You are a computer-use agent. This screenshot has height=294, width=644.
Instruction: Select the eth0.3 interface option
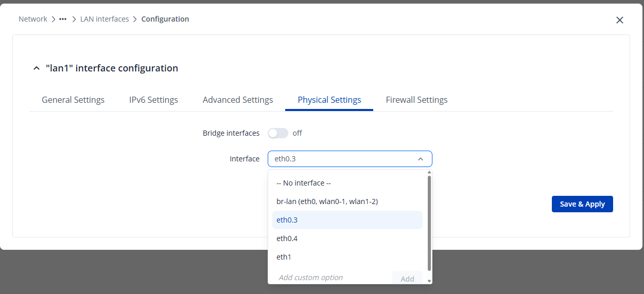(287, 220)
